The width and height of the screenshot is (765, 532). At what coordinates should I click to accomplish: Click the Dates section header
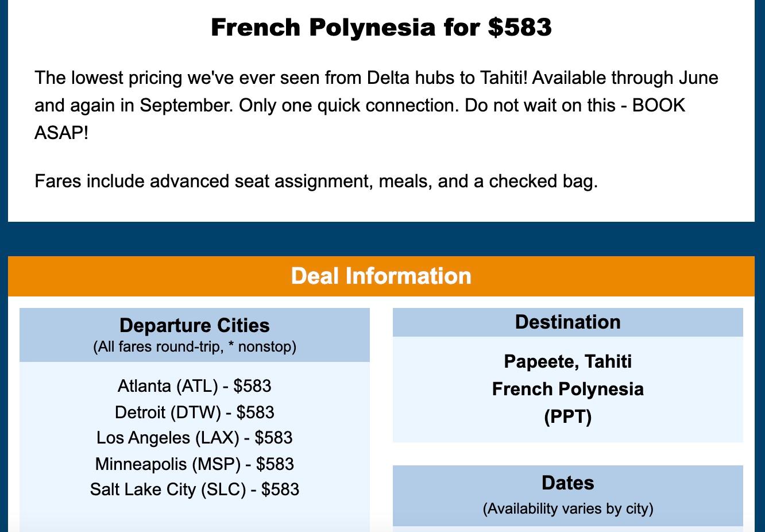click(568, 483)
